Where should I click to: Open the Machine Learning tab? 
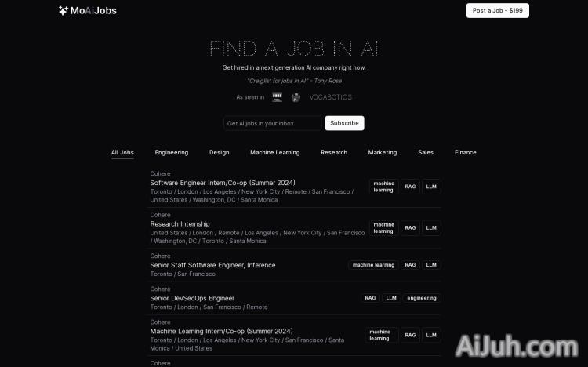click(x=275, y=152)
